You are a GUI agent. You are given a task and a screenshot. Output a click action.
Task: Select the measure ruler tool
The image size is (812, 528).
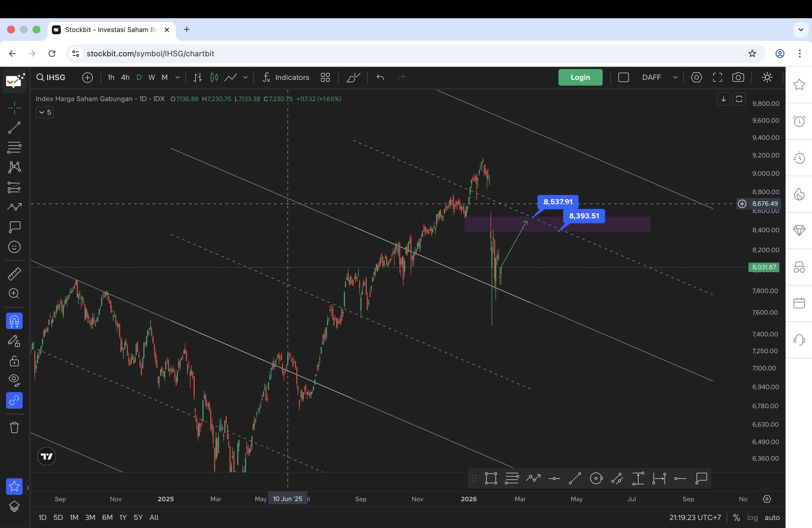tap(14, 274)
